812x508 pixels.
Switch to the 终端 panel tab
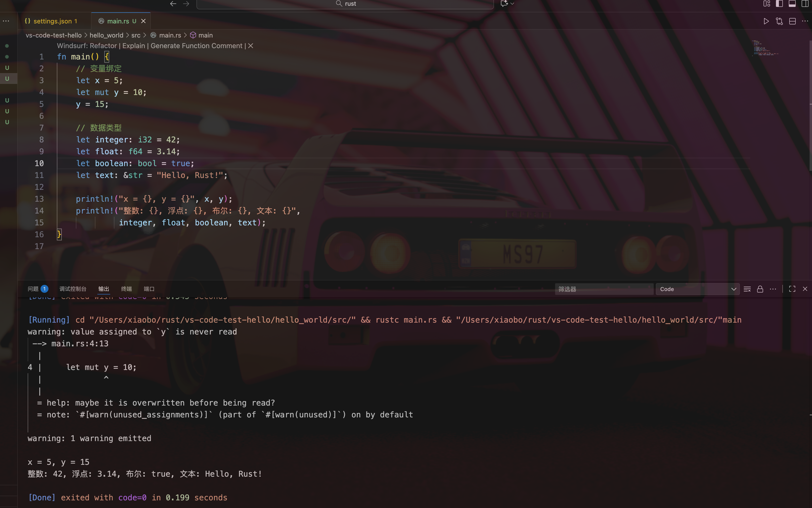point(126,289)
